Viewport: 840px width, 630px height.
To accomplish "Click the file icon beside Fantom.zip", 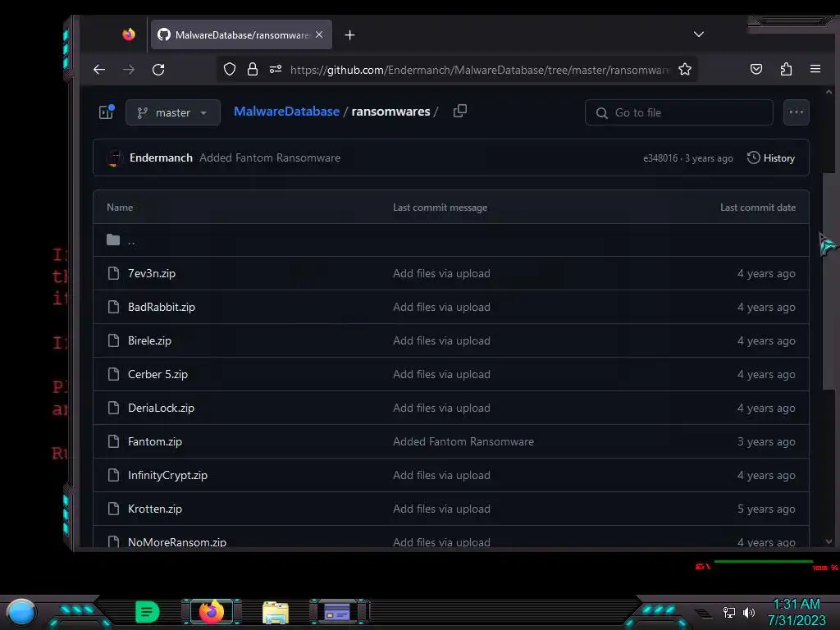I will 113,441.
